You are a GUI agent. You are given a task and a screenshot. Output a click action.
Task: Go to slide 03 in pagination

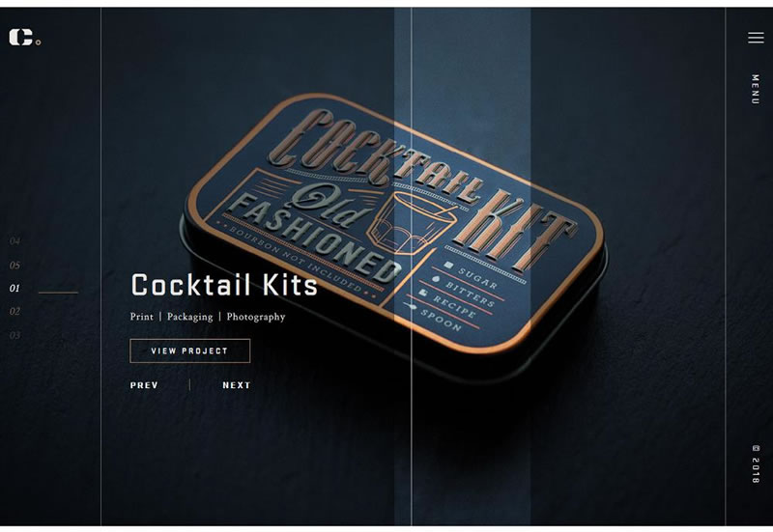coord(14,335)
